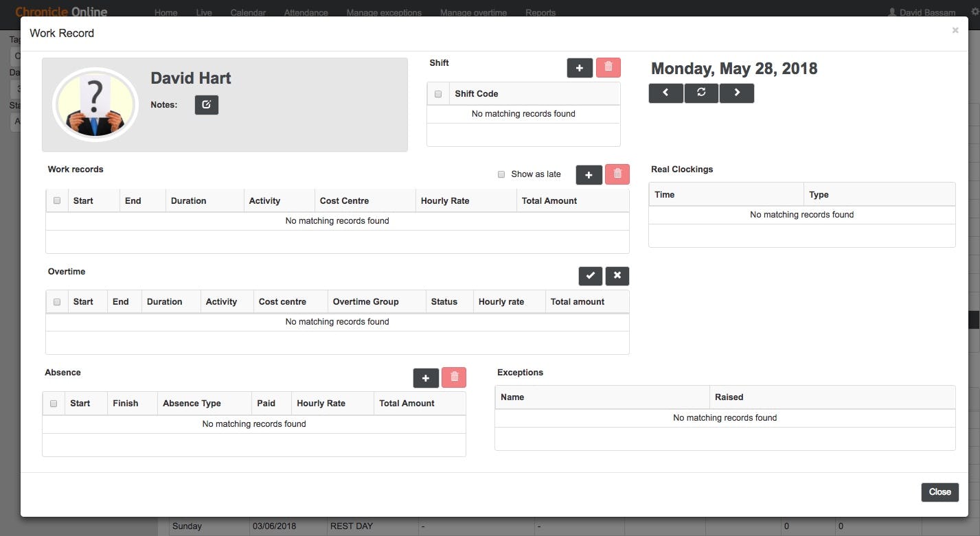Delete selected work records
The image size is (980, 536).
(x=617, y=174)
